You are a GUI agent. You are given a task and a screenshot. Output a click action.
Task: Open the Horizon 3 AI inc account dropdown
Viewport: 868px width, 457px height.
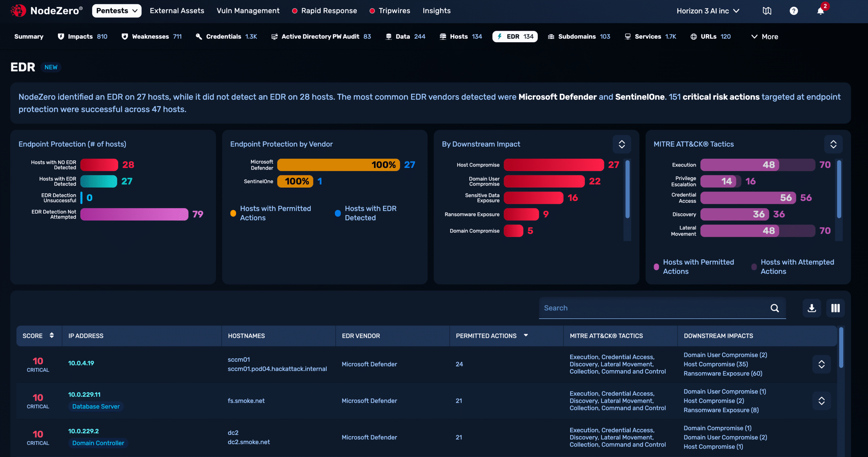708,11
